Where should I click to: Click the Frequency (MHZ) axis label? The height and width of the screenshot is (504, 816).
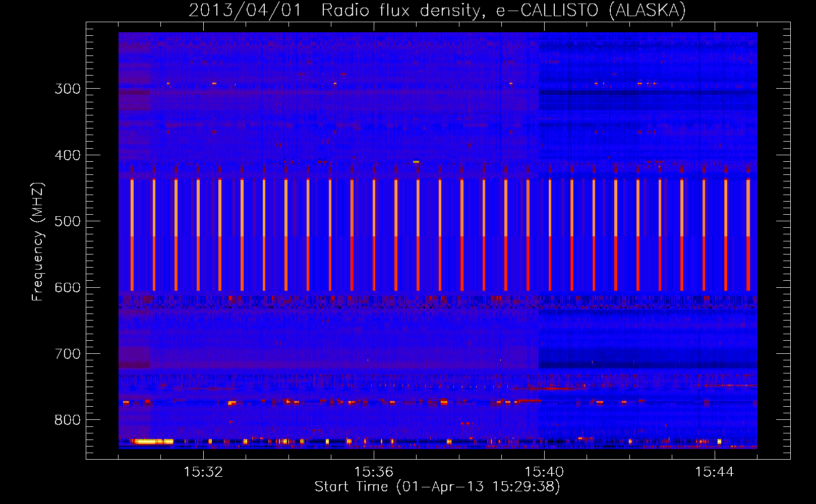[x=38, y=242]
